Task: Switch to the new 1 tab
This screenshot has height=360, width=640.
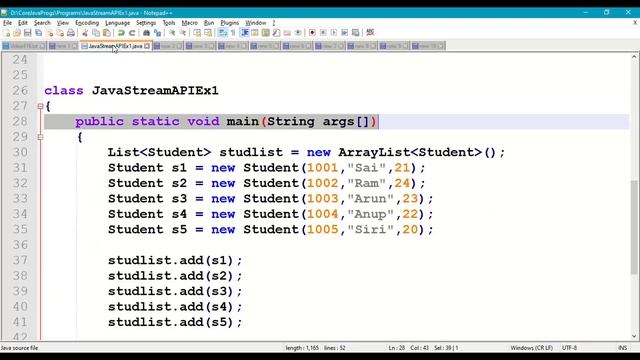Action: click(x=63, y=46)
